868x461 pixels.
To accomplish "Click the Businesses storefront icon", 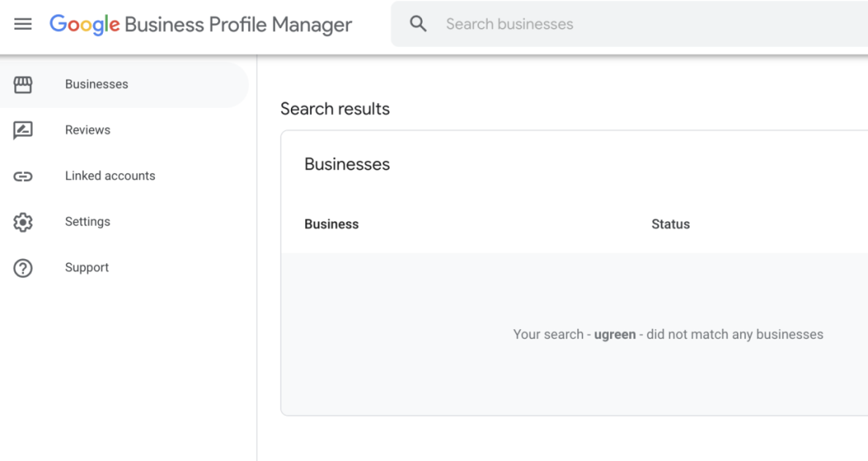I will click(x=23, y=84).
